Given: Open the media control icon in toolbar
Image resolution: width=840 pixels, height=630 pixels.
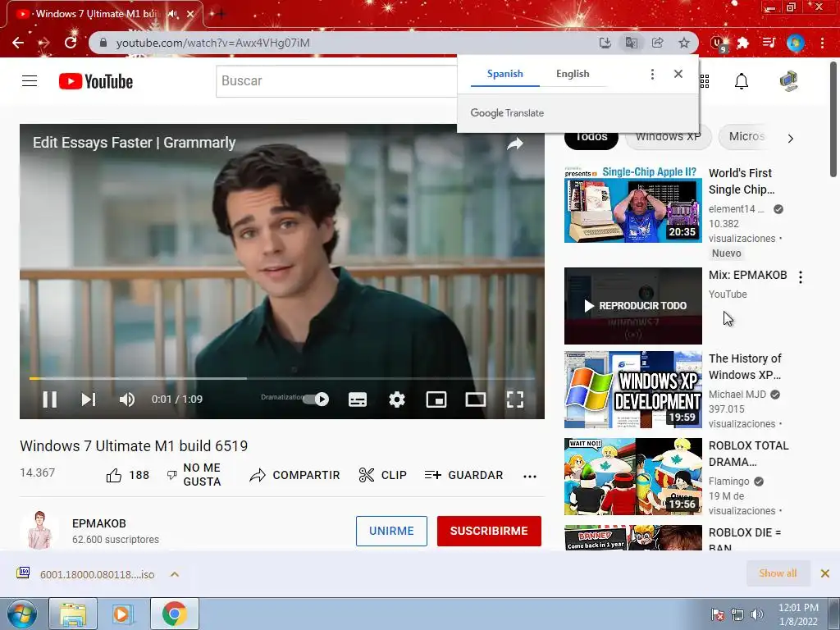Looking at the screenshot, I should [769, 43].
